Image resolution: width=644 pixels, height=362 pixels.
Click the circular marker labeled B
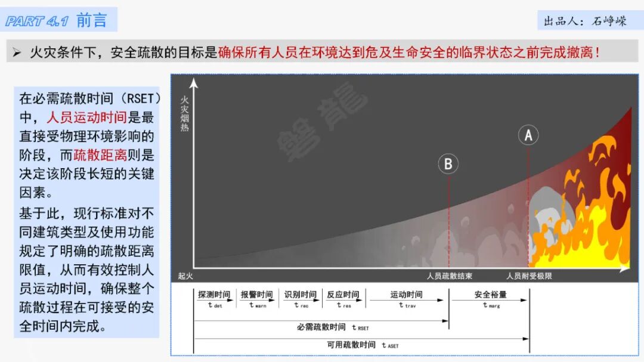point(448,163)
